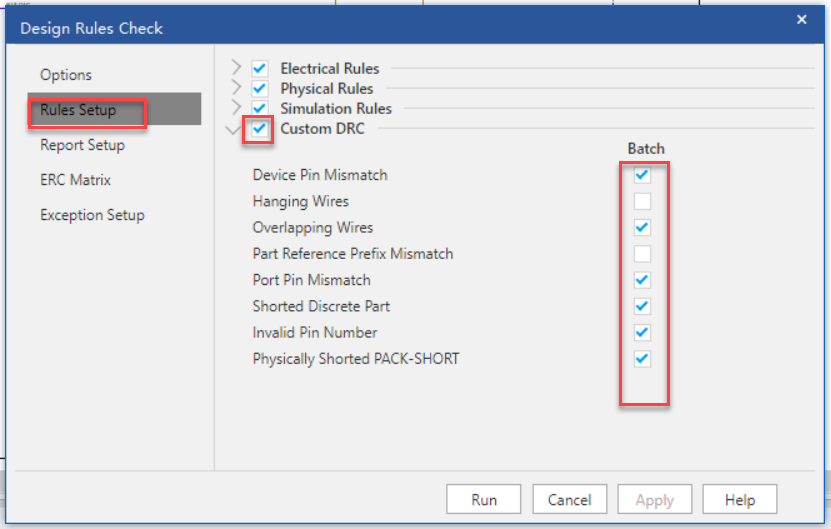831x529 pixels.
Task: Disable Device Pin Mismatch batch check
Action: [x=642, y=175]
